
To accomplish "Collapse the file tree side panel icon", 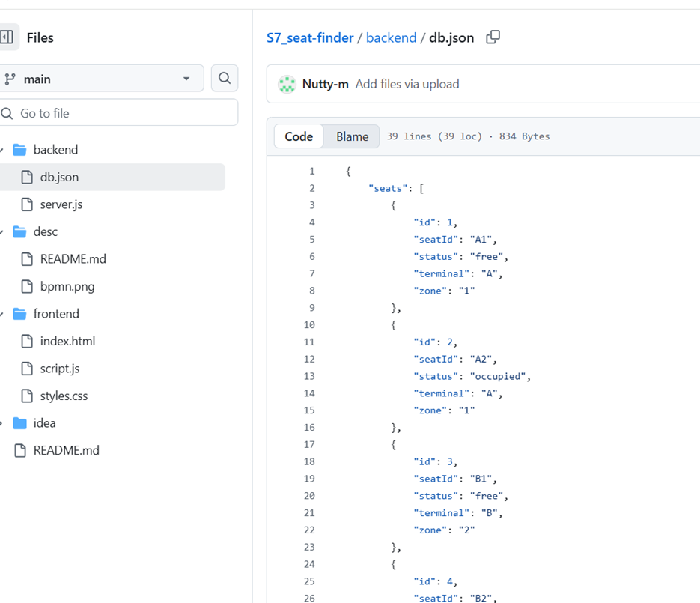I will tap(7, 37).
